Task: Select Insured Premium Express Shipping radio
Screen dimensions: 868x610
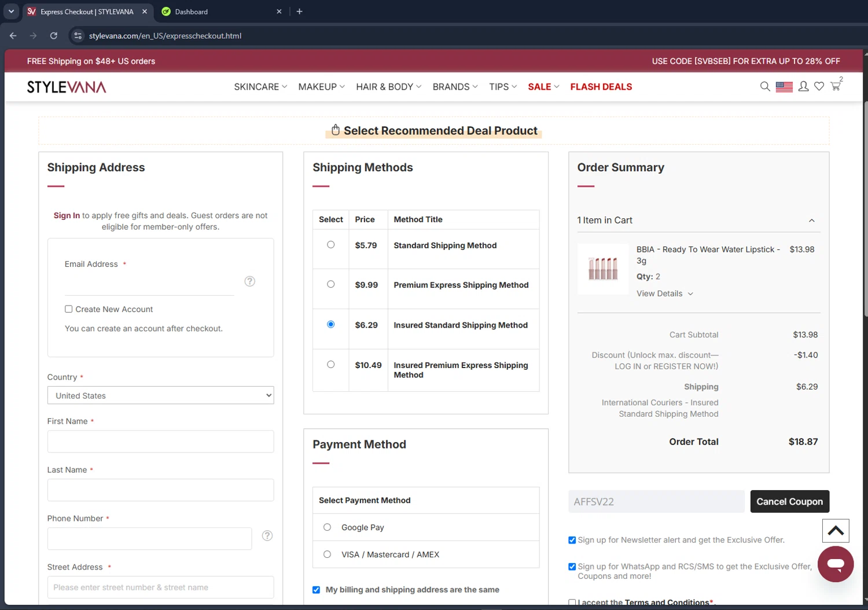Action: 331,365
